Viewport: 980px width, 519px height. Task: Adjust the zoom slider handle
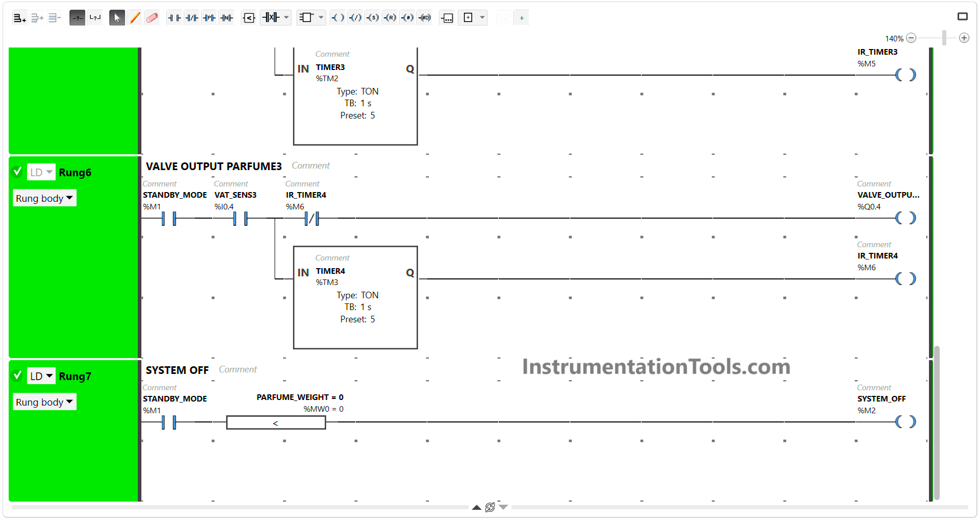[x=944, y=38]
